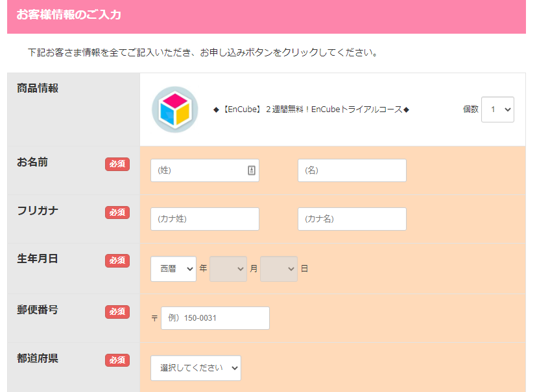
Task: Click the 必須 badge beside 都道府県
Action: pyautogui.click(x=117, y=360)
